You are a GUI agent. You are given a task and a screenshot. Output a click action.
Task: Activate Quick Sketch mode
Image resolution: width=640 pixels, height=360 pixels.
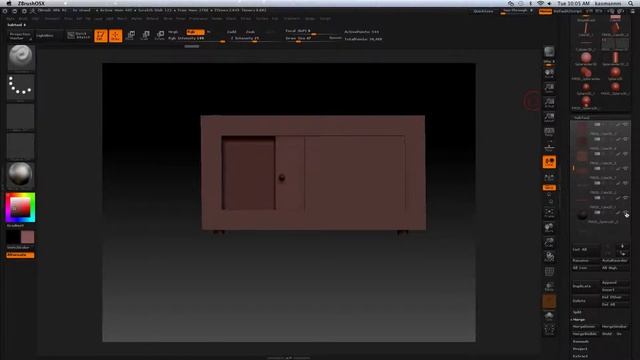pyautogui.click(x=79, y=36)
